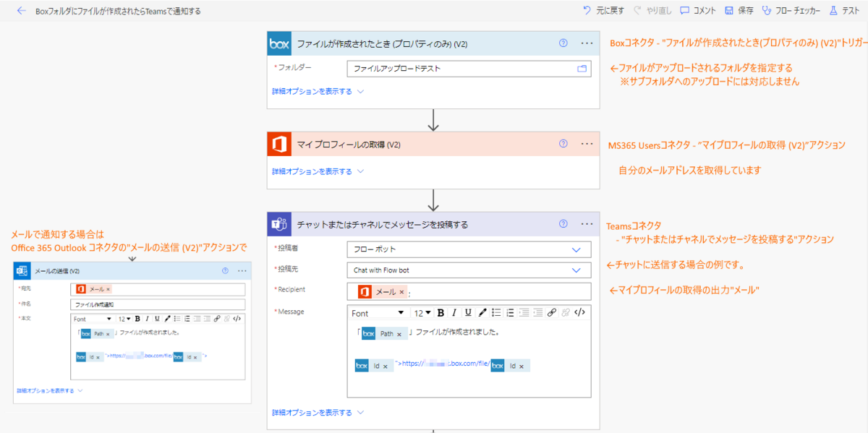
Task: Open the font size dropdown in Message editor
Action: click(422, 312)
